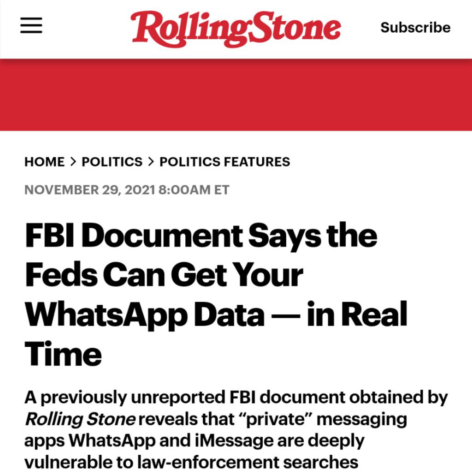Go to the HOME breadcrumb
472x476 pixels.
(44, 162)
